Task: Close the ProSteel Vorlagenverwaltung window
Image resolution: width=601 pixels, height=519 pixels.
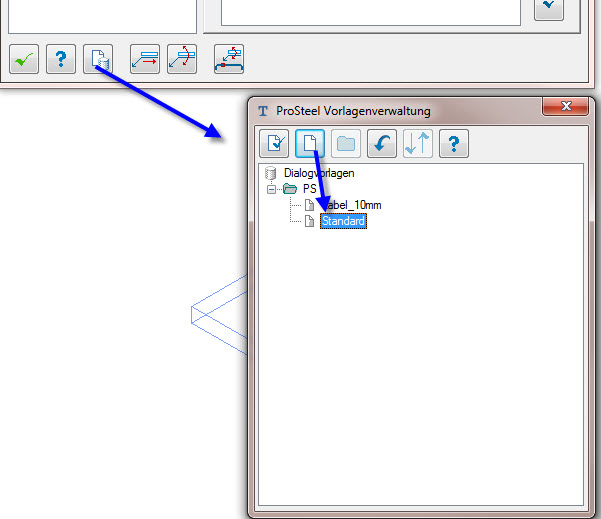Action: pyautogui.click(x=565, y=106)
